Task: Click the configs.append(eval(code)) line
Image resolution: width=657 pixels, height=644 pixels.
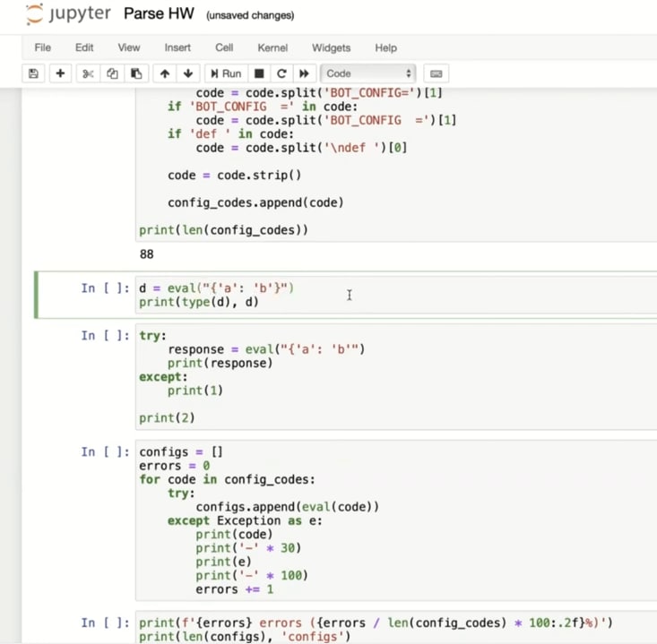Action: point(287,507)
